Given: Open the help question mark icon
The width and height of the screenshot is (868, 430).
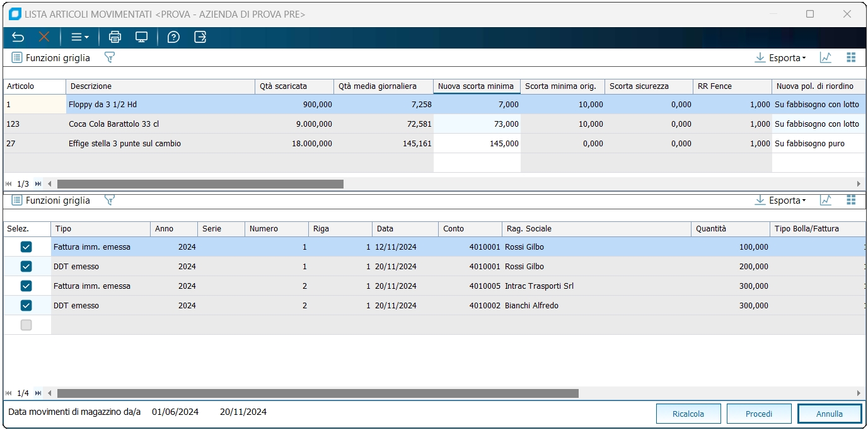Looking at the screenshot, I should coord(173,37).
